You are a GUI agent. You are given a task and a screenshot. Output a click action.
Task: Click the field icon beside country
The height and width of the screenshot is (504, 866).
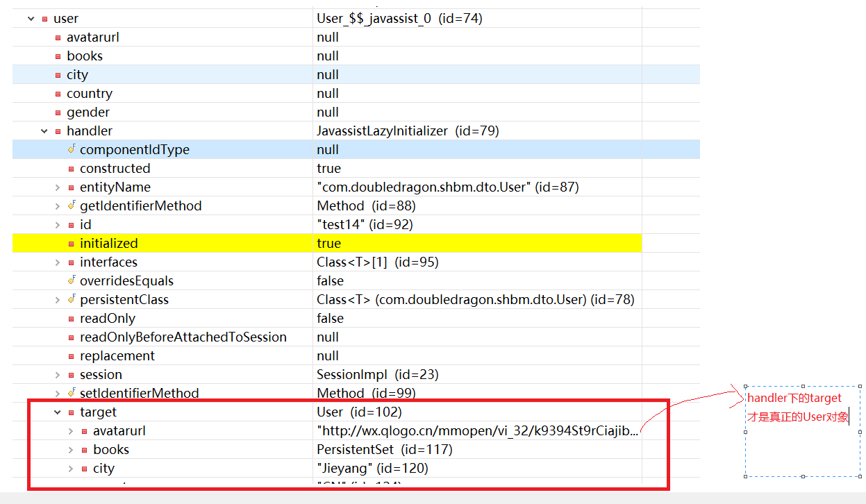point(58,94)
